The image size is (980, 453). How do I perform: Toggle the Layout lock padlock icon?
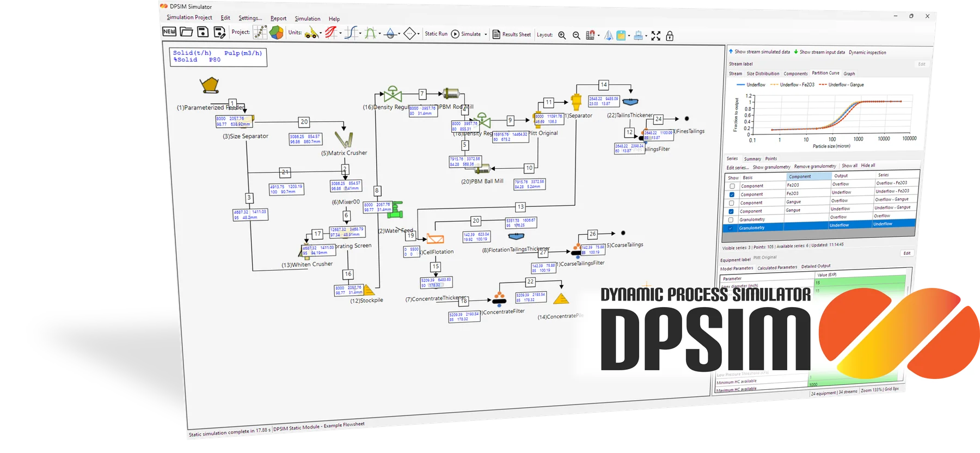click(670, 36)
